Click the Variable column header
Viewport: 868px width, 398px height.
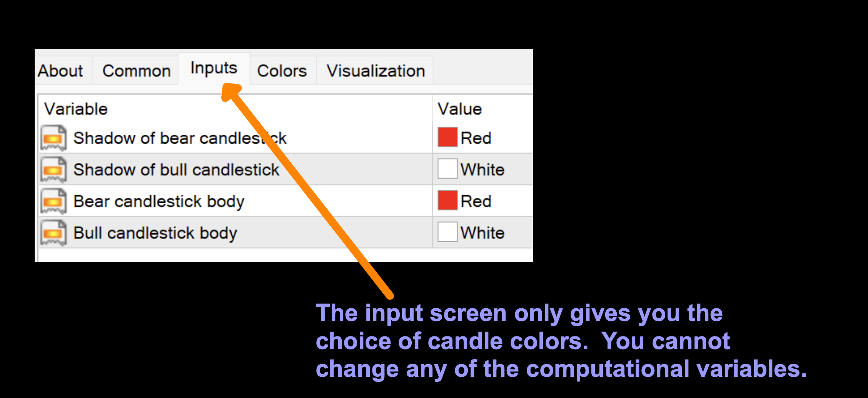click(76, 109)
